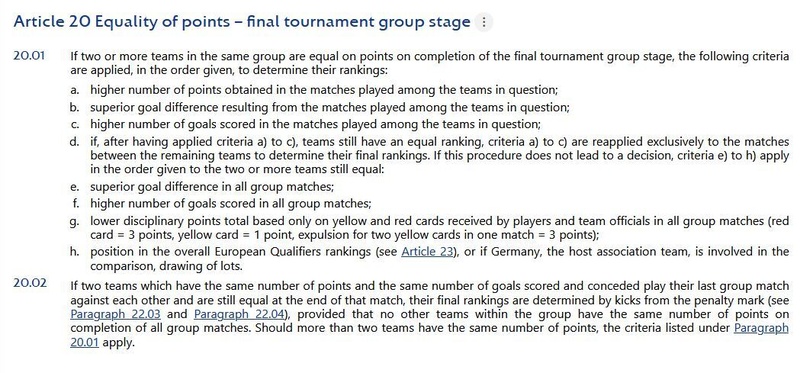Open the Paragraph 22.03 link
Image resolution: width=800 pixels, height=373 pixels.
tap(115, 314)
